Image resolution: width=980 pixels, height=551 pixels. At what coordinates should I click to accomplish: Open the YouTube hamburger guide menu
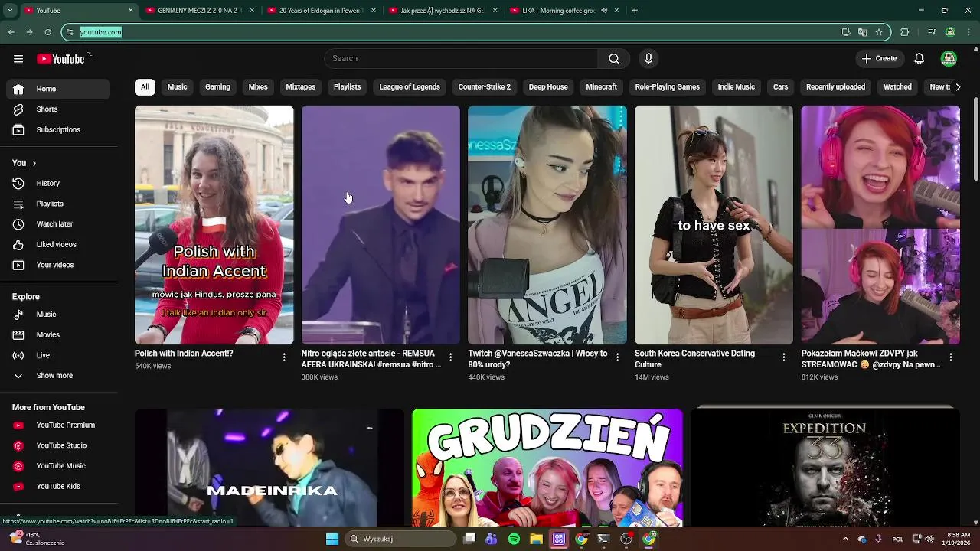18,59
